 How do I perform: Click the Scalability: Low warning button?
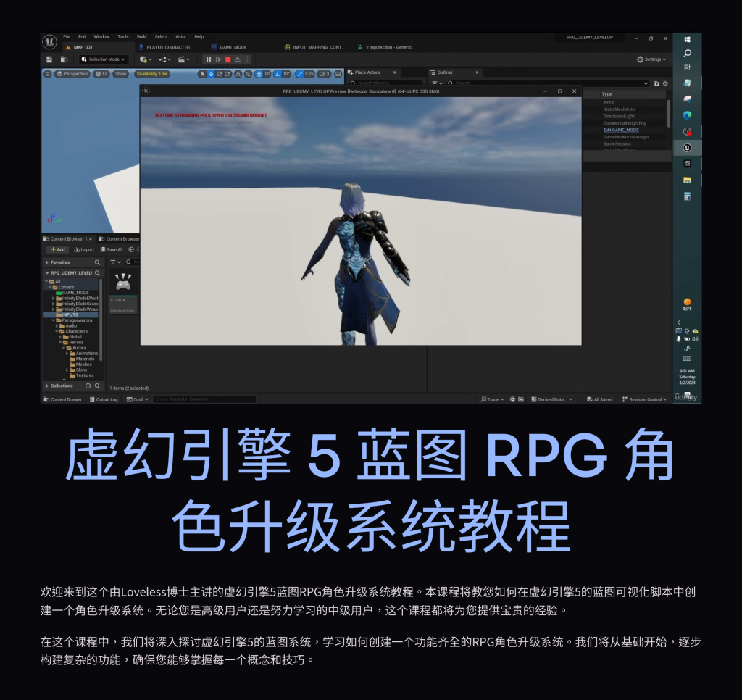pos(152,74)
